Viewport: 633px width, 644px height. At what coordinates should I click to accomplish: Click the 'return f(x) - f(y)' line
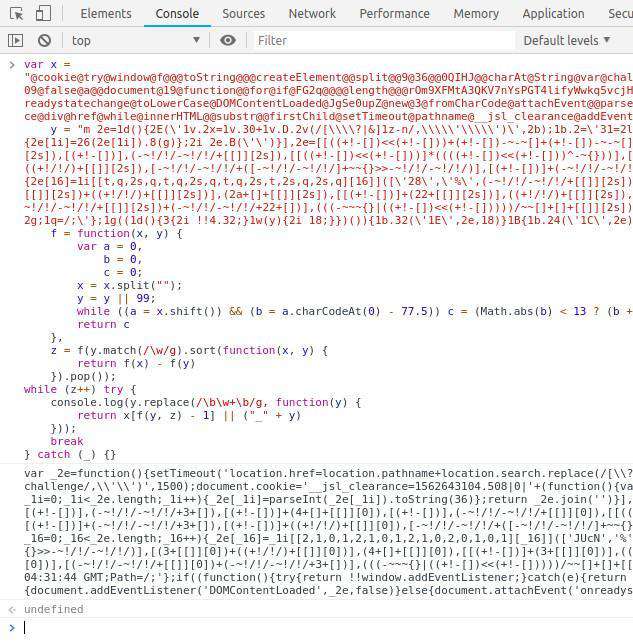136,363
